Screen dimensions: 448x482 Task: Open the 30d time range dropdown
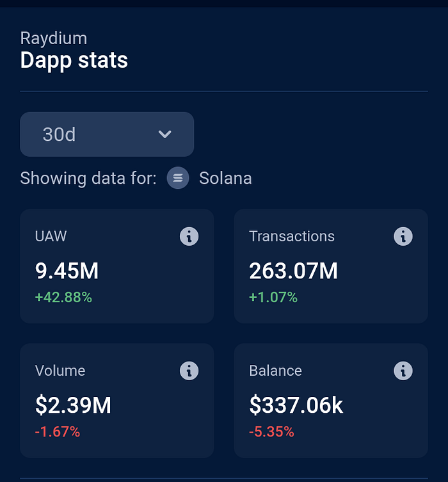coord(106,134)
